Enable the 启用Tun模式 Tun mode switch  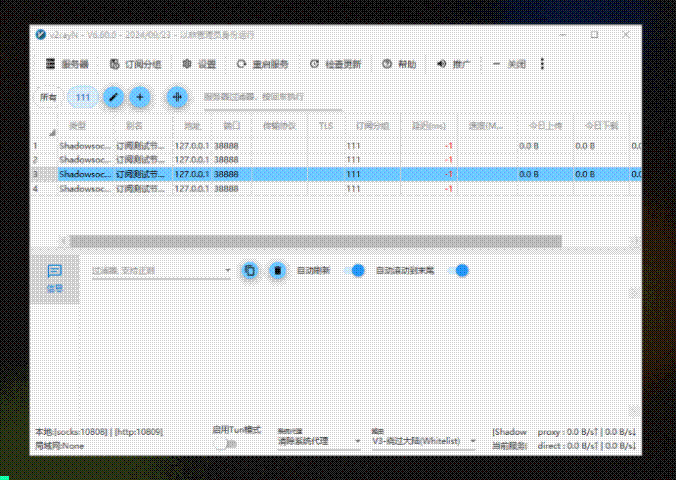[225, 444]
